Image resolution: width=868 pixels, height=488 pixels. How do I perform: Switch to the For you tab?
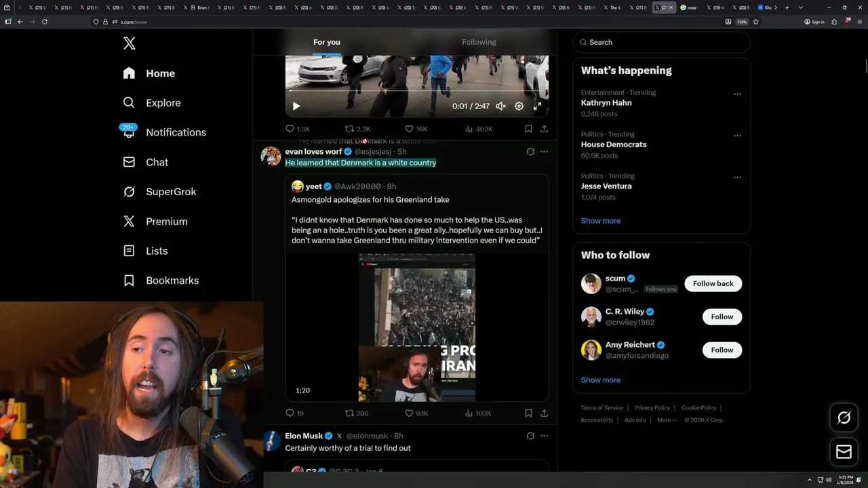pos(327,42)
